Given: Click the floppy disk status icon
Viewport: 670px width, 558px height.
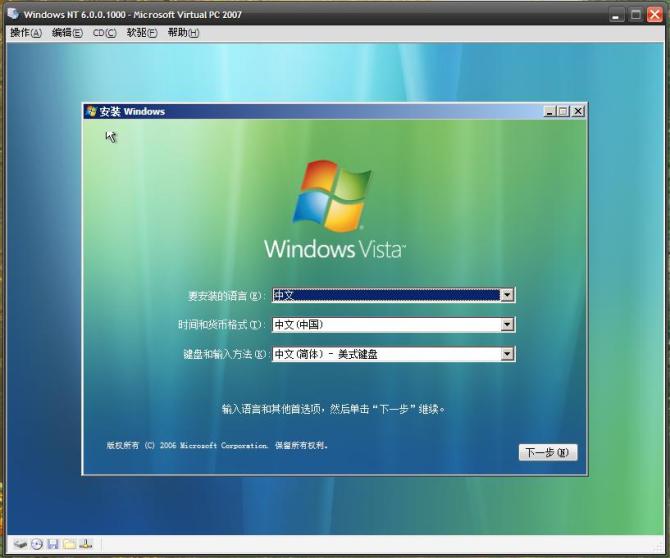Looking at the screenshot, I should tap(53, 544).
